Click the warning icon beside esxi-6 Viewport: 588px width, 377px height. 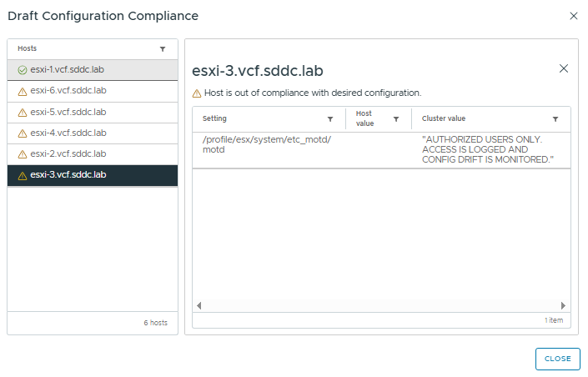click(23, 91)
